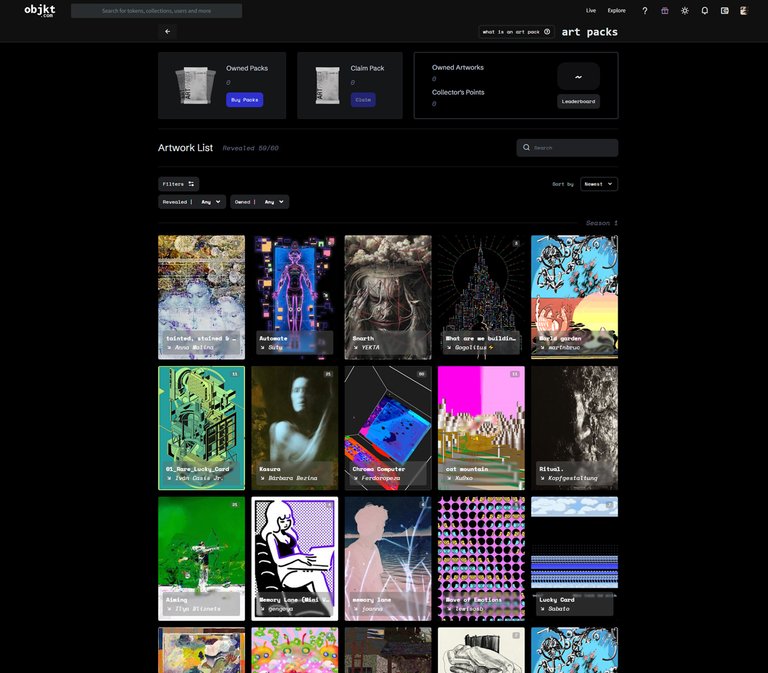Image resolution: width=768 pixels, height=673 pixels.
Task: Open the purple gift box icon
Action: (665, 11)
